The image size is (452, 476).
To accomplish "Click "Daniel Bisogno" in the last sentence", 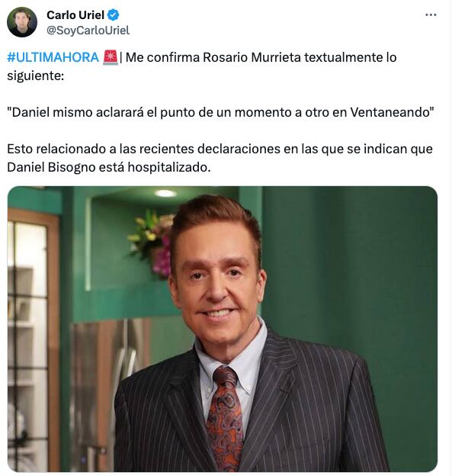I will [51, 167].
